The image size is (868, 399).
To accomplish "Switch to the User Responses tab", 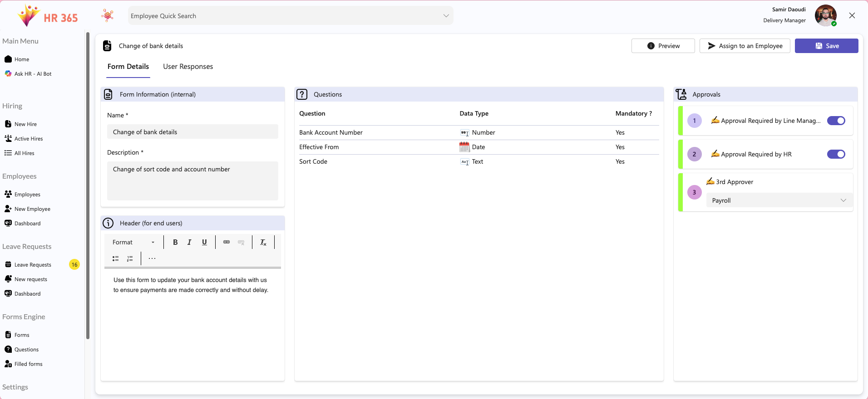I will (x=188, y=67).
